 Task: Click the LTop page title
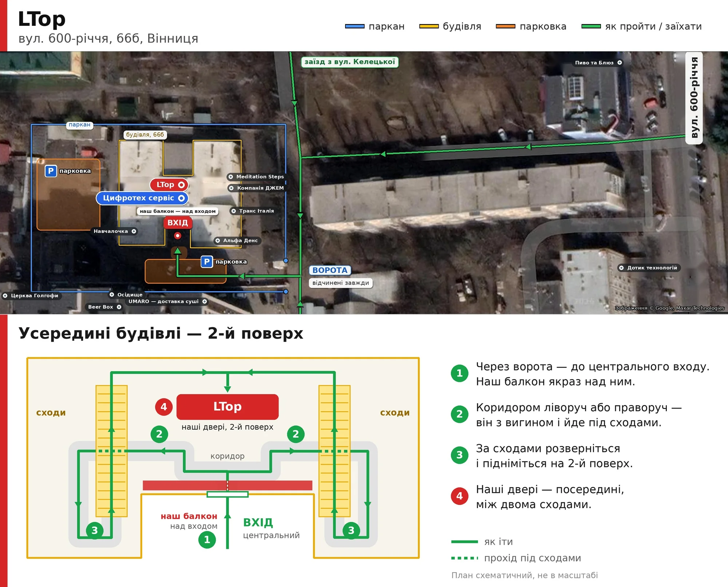point(42,19)
